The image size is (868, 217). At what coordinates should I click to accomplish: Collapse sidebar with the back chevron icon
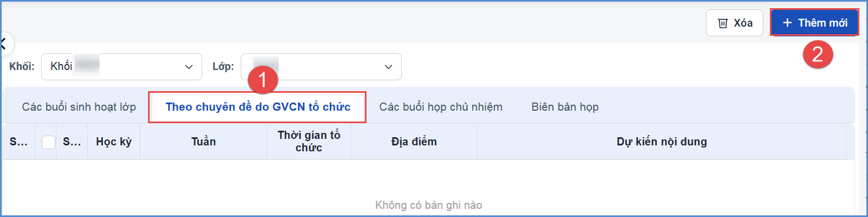tap(4, 44)
